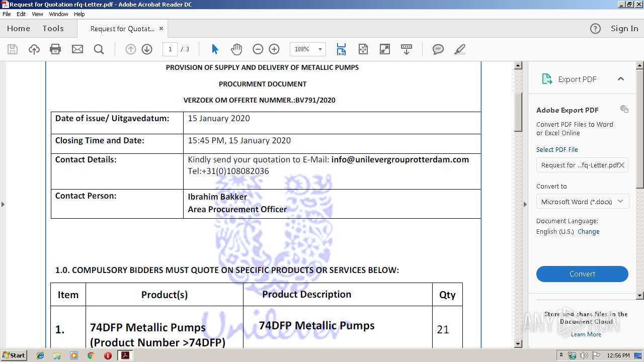Open the Help question mark icon
The image size is (644, 362).
click(595, 29)
